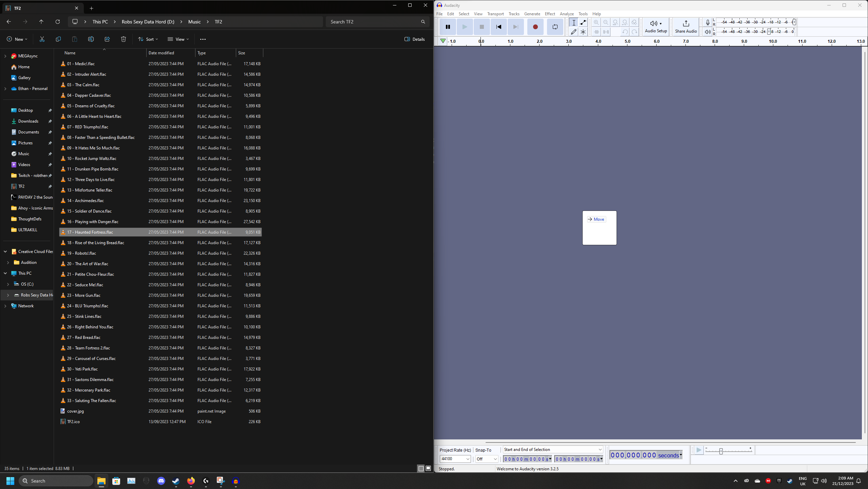Select the Multi-tool asterisk icon
The width and height of the screenshot is (868, 489).
tap(583, 32)
